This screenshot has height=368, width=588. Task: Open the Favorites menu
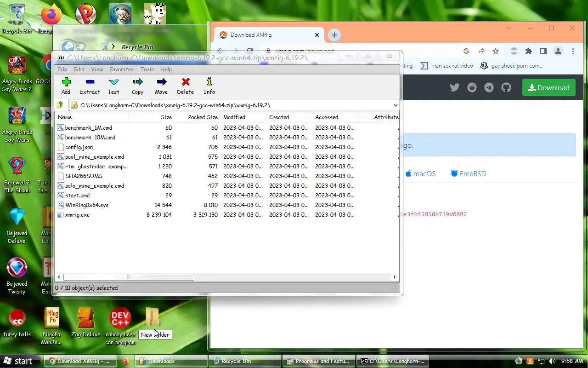coord(121,69)
